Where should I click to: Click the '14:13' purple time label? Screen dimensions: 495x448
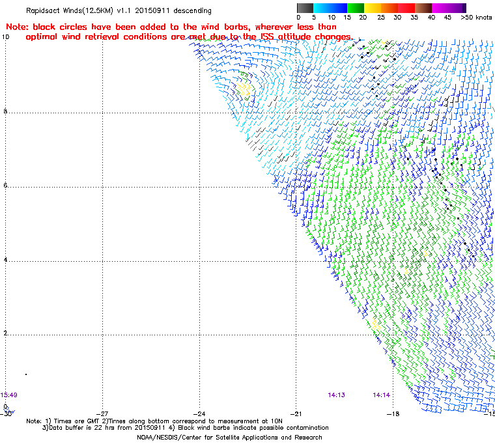tap(337, 395)
